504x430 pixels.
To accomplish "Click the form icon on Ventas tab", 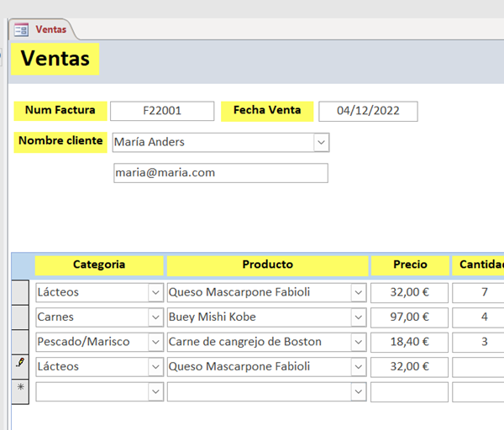I will click(x=22, y=29).
